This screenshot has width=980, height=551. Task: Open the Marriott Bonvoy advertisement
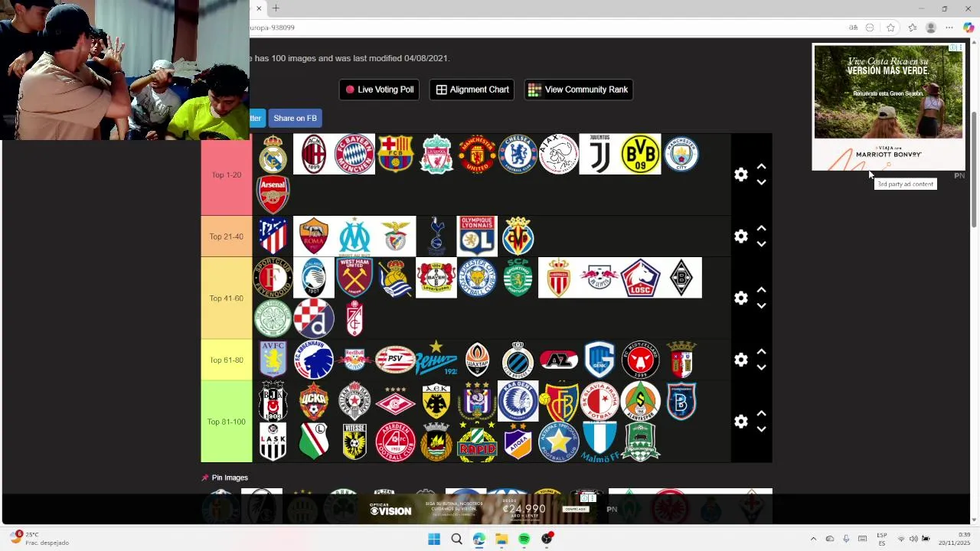888,107
